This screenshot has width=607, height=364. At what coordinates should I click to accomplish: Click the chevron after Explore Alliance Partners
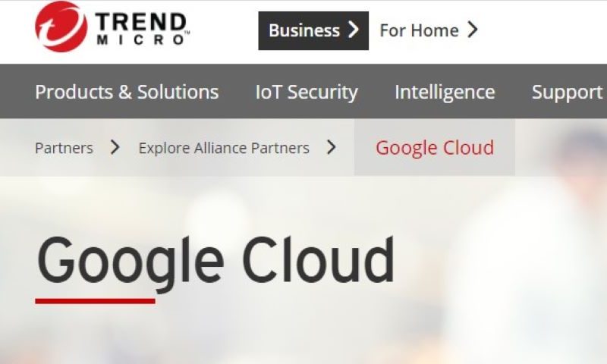coord(331,147)
